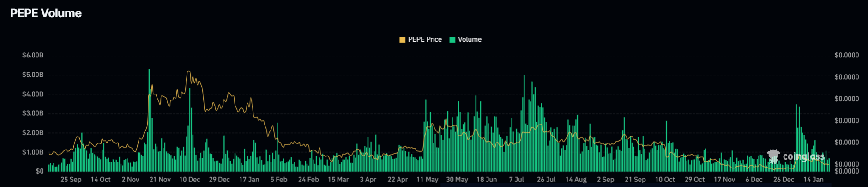The width and height of the screenshot is (868, 187).
Task: Click the $6.00B y-axis label
Action: (x=33, y=55)
